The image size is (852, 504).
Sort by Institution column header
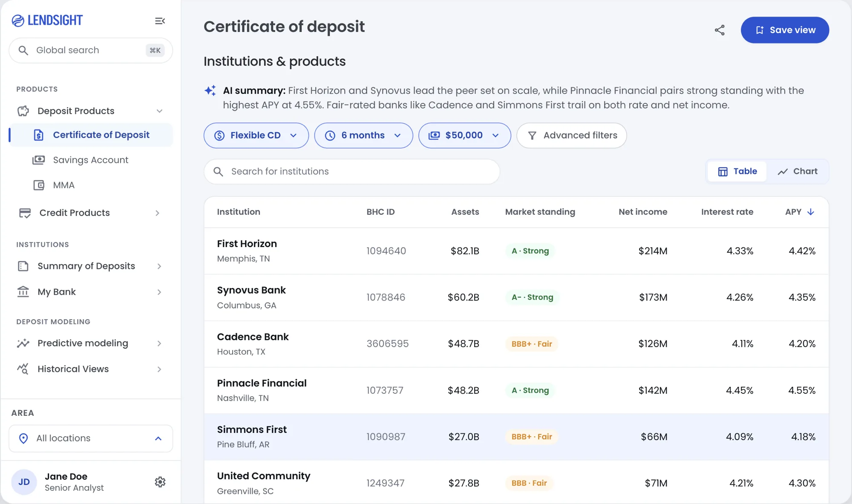[x=239, y=212]
